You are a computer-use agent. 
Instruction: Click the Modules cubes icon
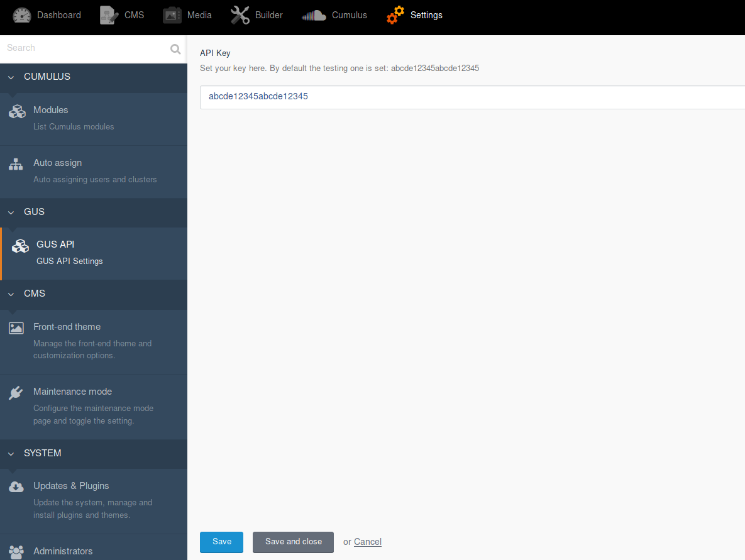click(17, 112)
